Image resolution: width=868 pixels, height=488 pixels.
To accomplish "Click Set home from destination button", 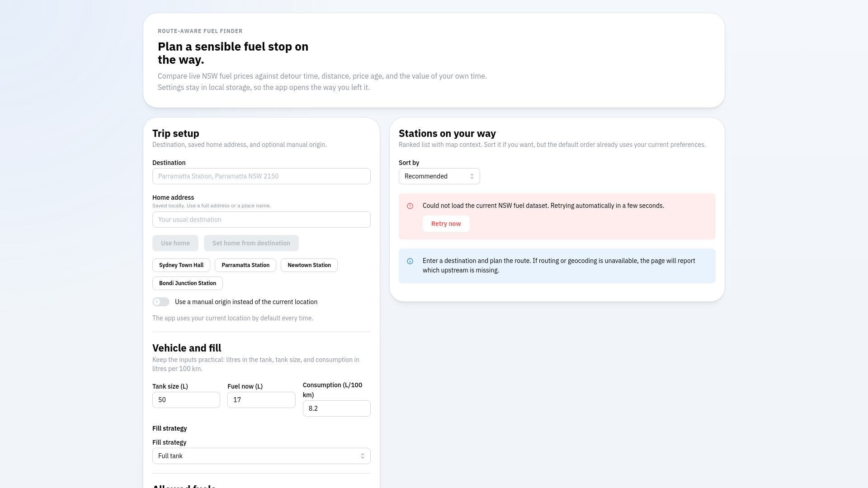I will (x=251, y=243).
